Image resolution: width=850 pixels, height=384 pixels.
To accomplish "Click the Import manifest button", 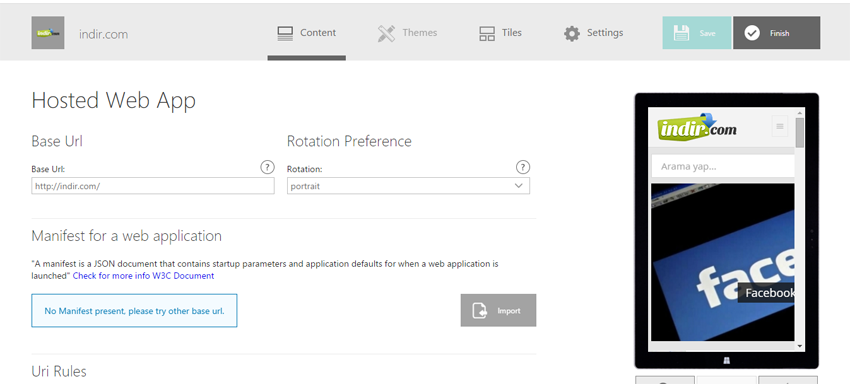I will coord(498,310).
